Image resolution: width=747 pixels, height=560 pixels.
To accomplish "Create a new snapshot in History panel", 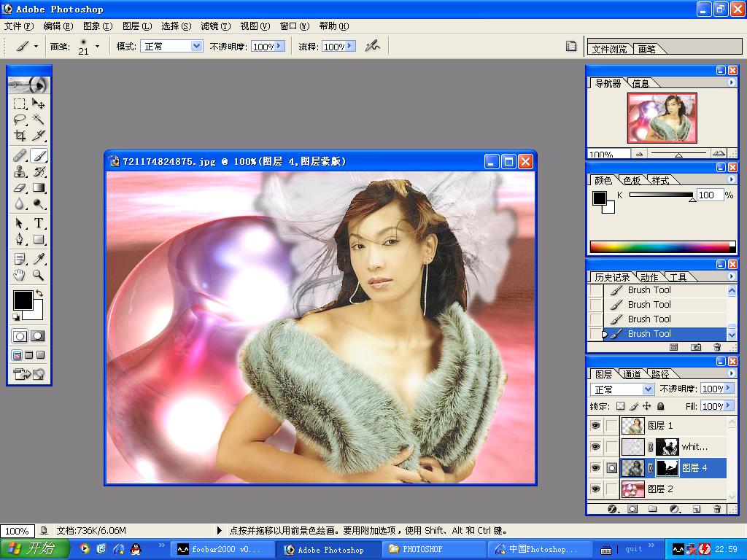I will click(696, 348).
